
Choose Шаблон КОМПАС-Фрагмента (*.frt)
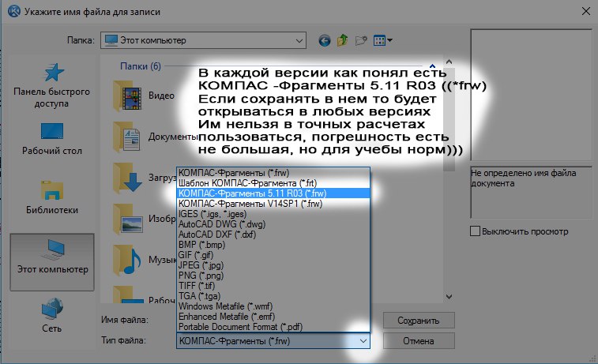pyautogui.click(x=273, y=183)
